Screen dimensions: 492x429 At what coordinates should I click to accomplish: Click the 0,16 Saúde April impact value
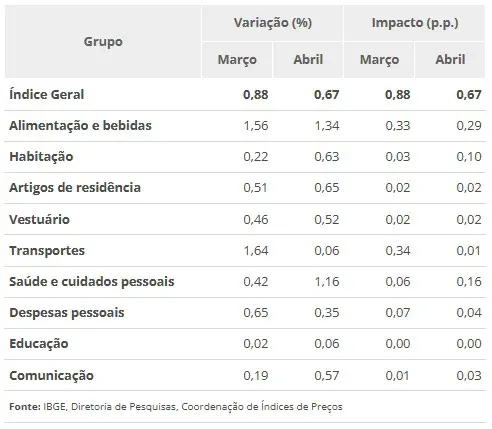(x=469, y=282)
